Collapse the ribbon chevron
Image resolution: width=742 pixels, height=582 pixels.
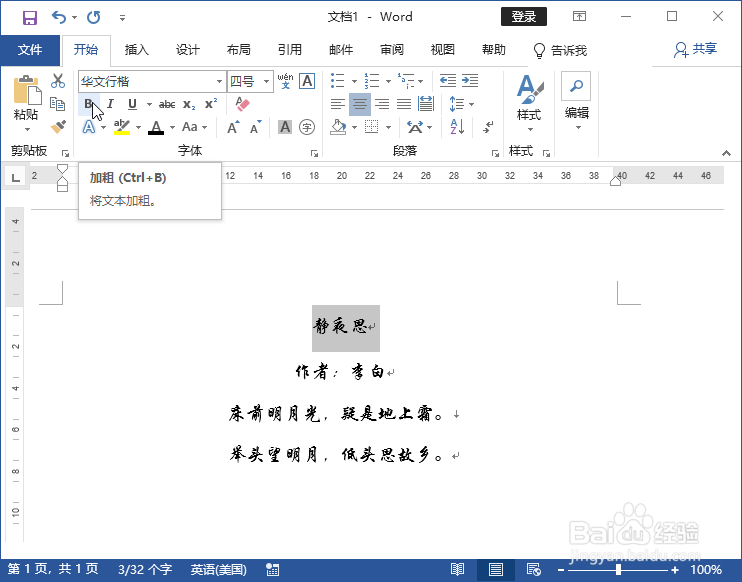tap(726, 153)
